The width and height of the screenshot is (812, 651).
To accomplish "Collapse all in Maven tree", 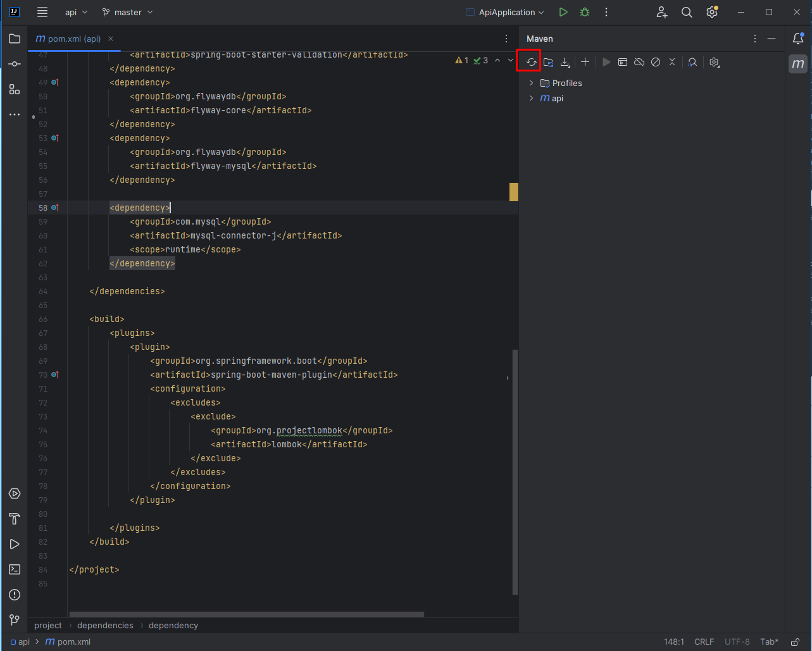I will pyautogui.click(x=672, y=62).
